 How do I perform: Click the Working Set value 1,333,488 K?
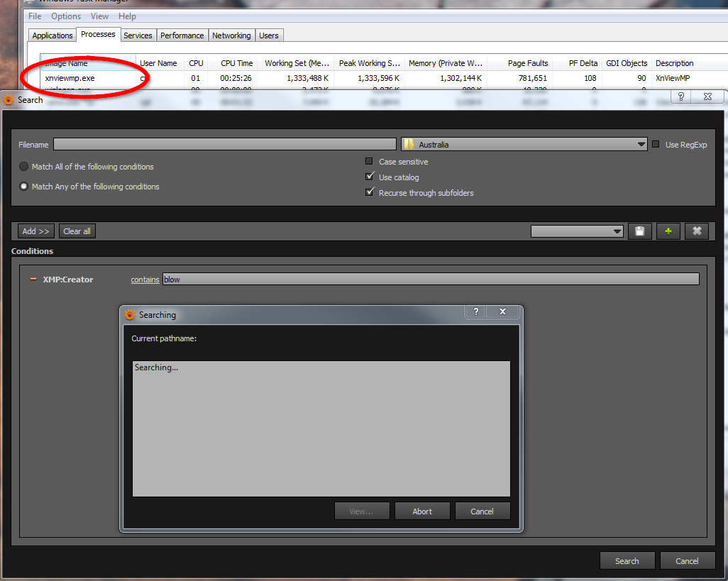[x=307, y=78]
